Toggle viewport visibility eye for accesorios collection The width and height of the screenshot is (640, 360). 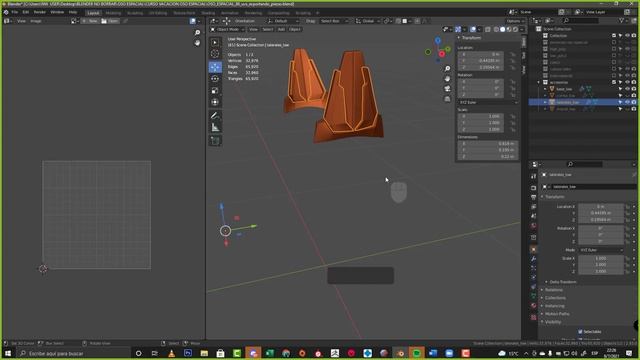tap(627, 82)
